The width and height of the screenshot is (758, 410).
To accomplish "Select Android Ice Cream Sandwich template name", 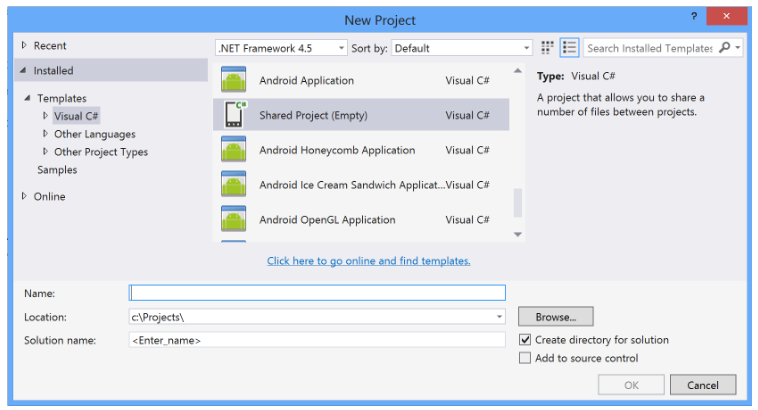I will tap(352, 185).
